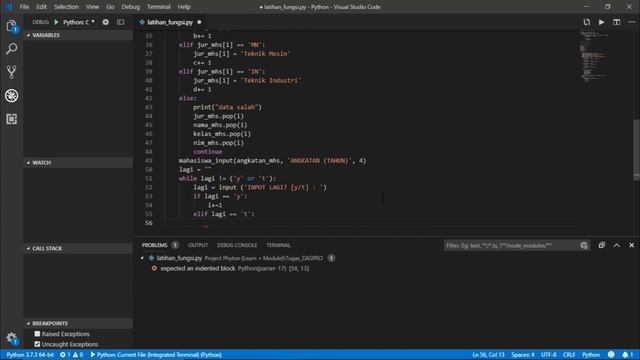Open the File menu

(x=24, y=7)
